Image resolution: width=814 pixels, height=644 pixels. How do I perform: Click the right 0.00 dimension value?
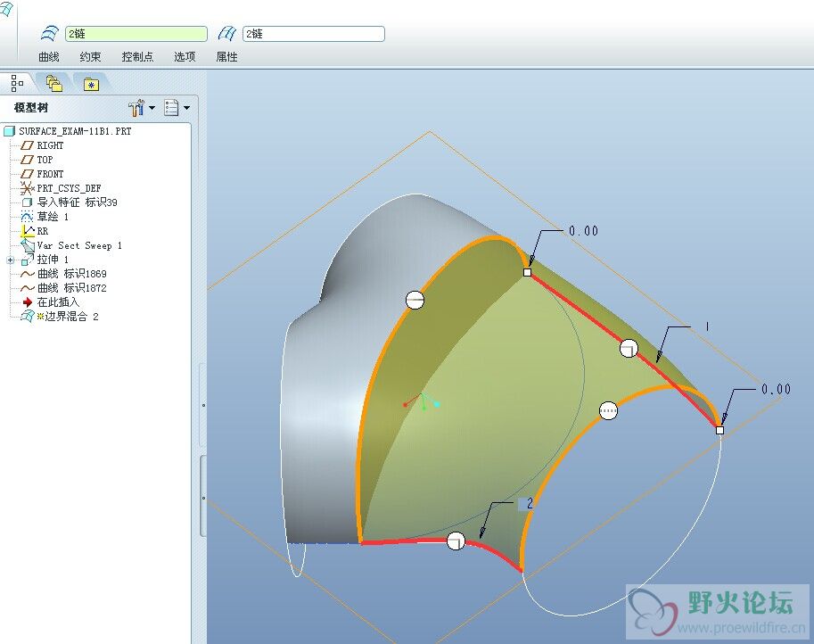coord(776,389)
